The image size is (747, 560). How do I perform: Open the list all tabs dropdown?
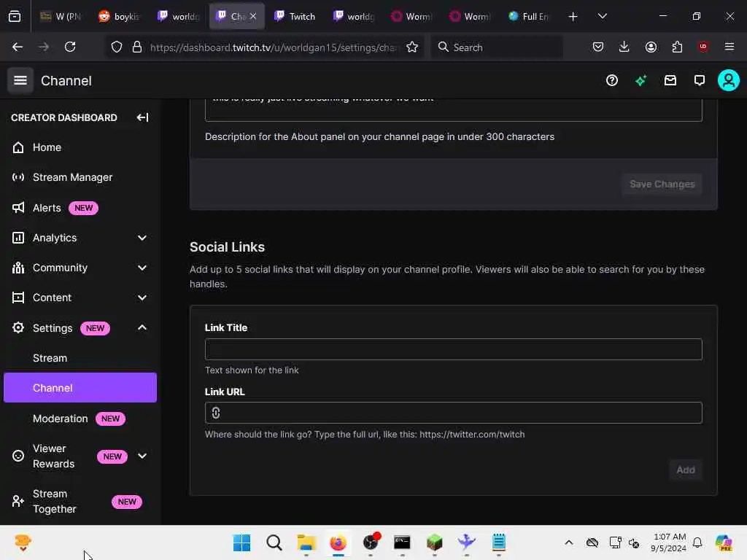[x=602, y=16]
